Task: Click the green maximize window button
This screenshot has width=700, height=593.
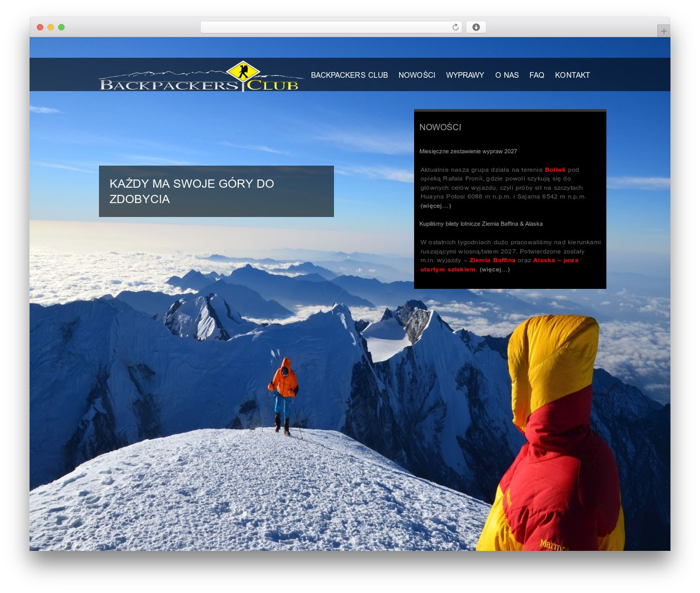Action: (61, 27)
